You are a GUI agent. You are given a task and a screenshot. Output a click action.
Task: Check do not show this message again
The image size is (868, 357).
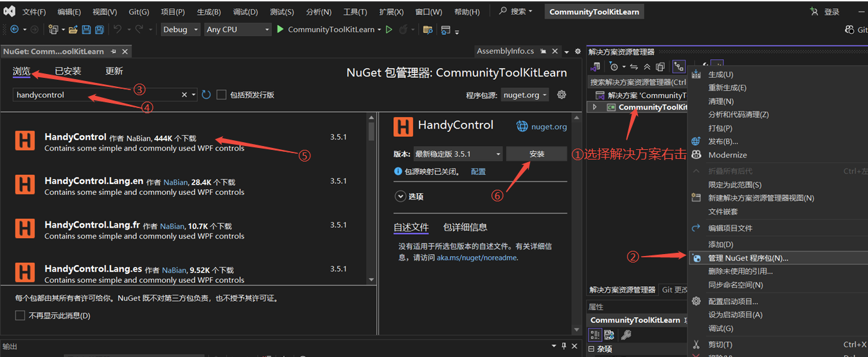[x=20, y=316]
